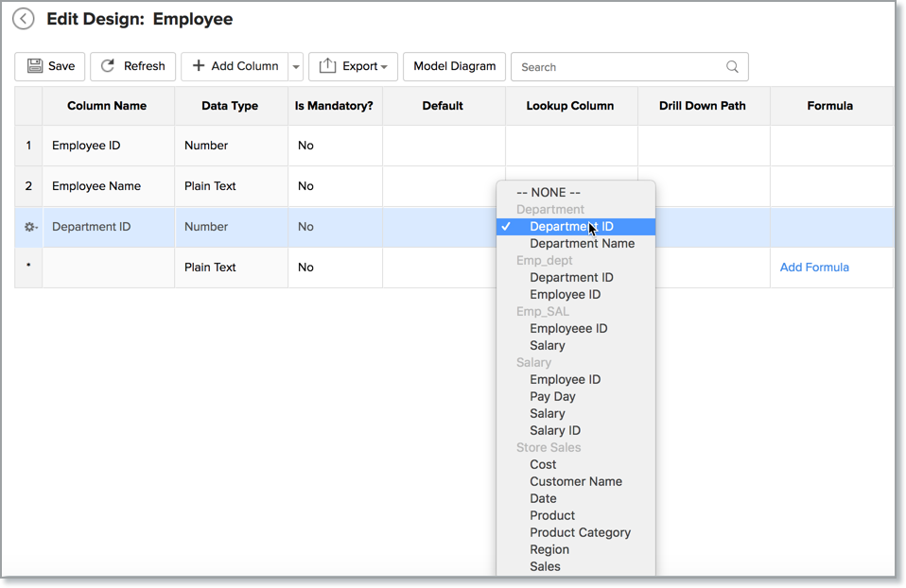Choose Department Name in lookup list

coord(582,244)
